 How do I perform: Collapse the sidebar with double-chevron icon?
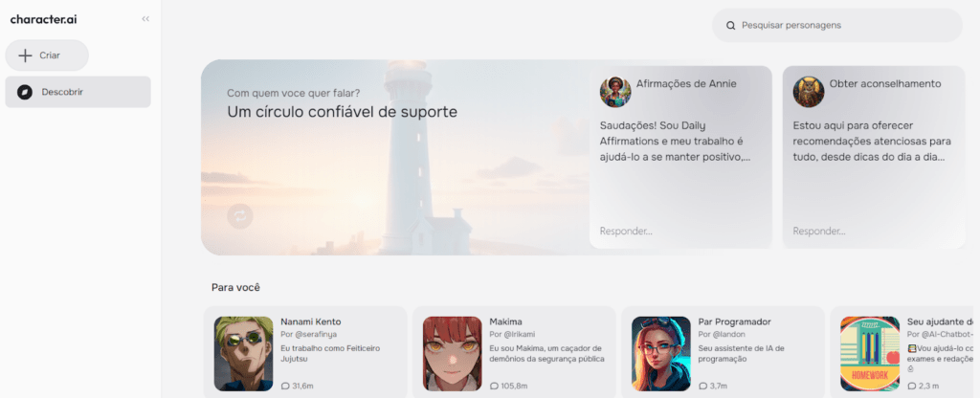145,19
